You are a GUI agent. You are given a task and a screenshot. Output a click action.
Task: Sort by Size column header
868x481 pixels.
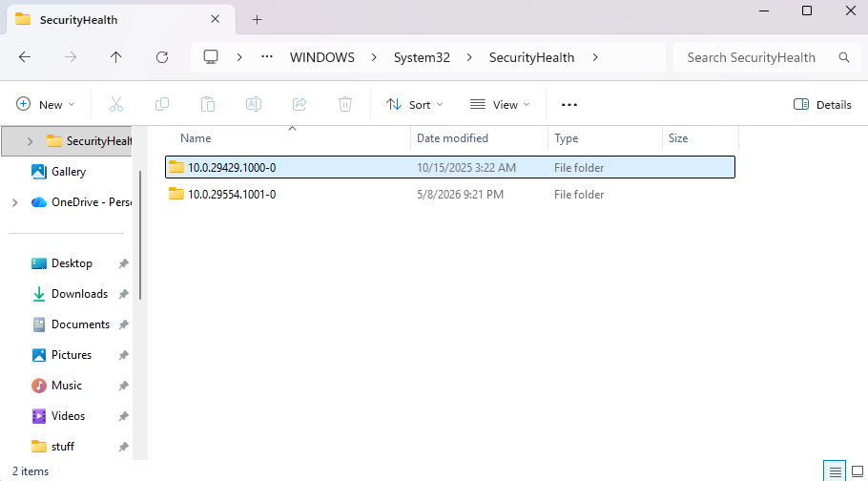(700, 138)
